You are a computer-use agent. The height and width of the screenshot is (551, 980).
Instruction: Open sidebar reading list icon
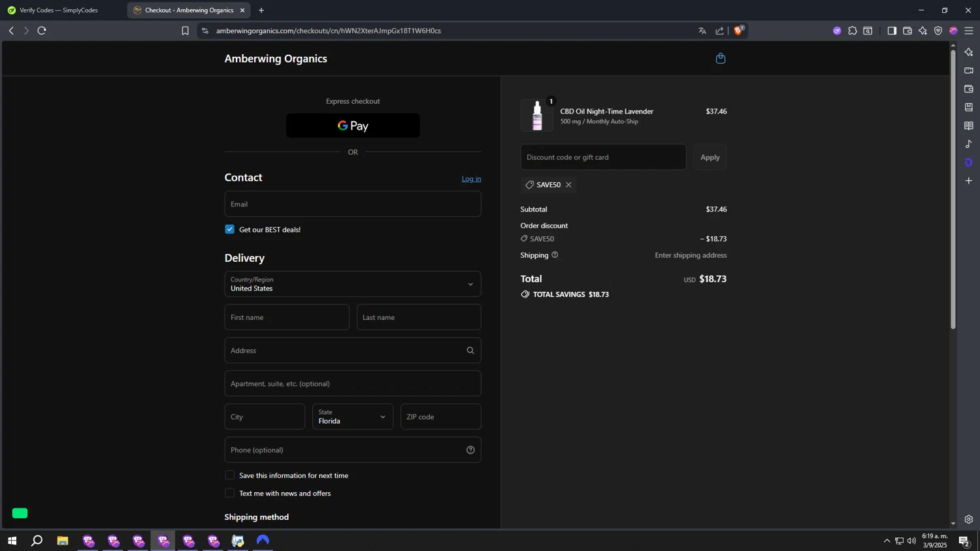coord(969,125)
